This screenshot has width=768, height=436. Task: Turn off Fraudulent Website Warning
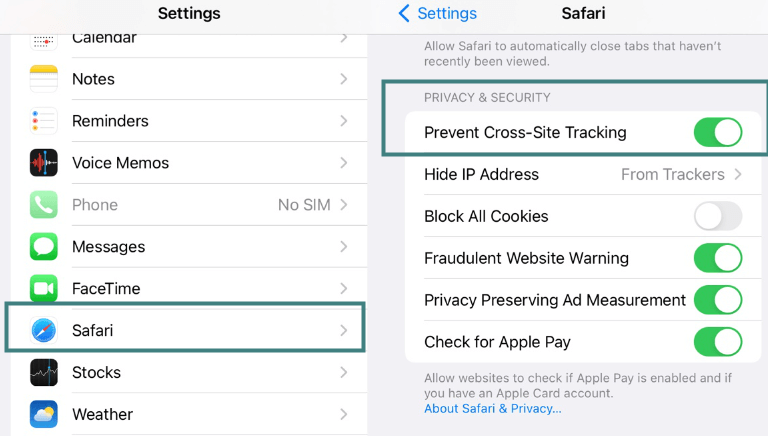[x=717, y=258]
